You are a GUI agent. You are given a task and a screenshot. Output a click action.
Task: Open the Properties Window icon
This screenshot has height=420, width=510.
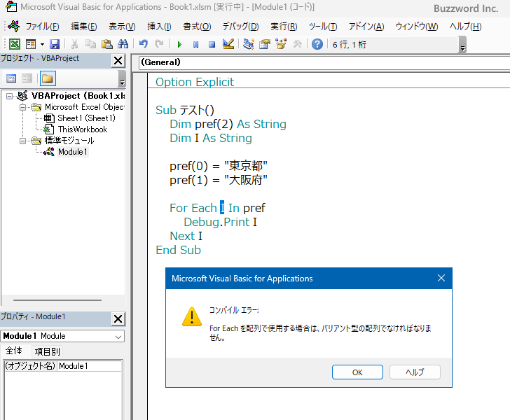click(x=265, y=44)
